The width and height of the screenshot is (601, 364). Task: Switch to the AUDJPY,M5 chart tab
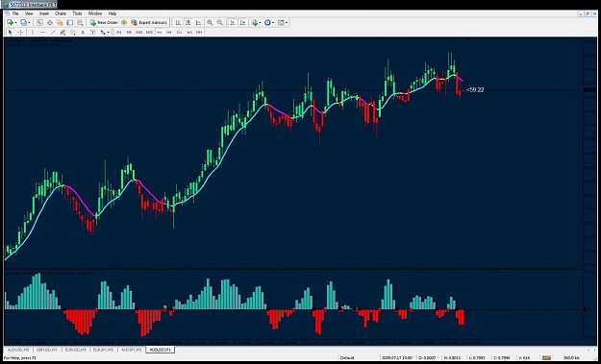(x=132, y=350)
